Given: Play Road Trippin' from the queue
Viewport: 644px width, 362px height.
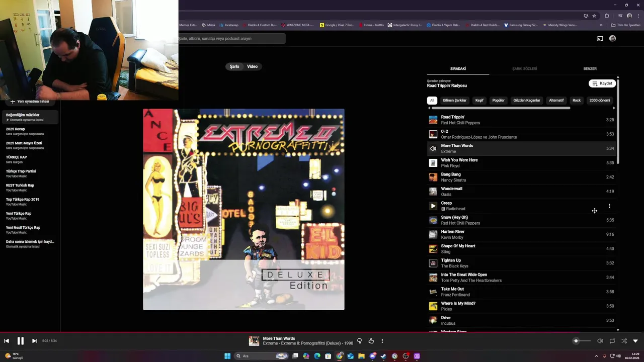Looking at the screenshot, I should coord(521,120).
